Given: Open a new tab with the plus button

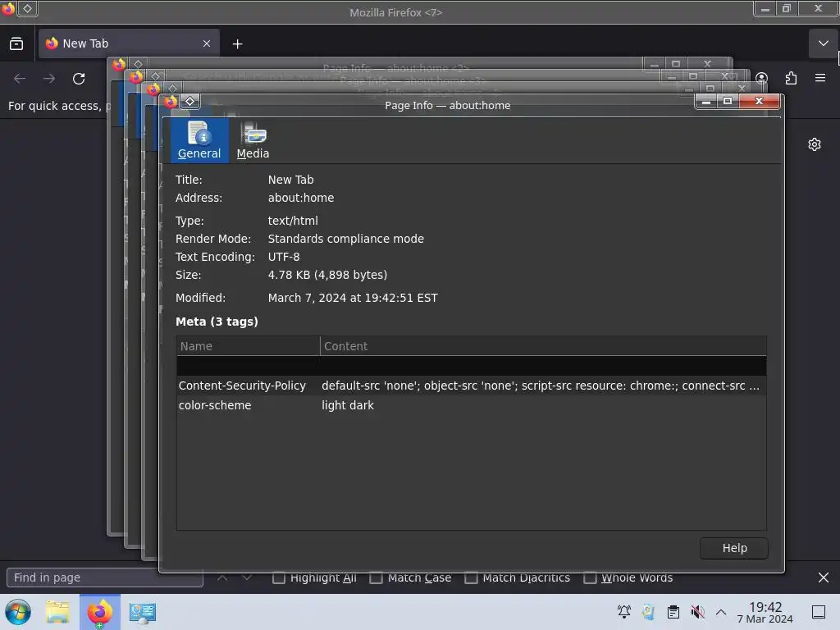Looking at the screenshot, I should pyautogui.click(x=237, y=44).
